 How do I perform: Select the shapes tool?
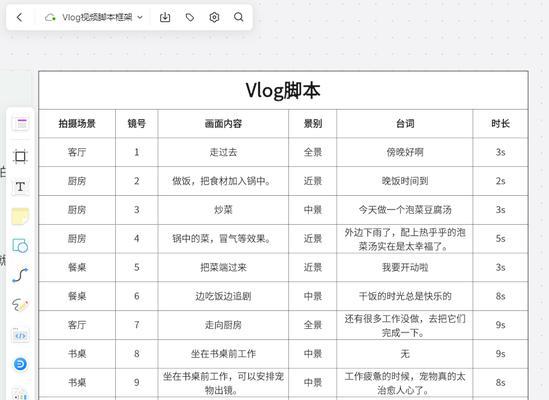click(x=20, y=246)
